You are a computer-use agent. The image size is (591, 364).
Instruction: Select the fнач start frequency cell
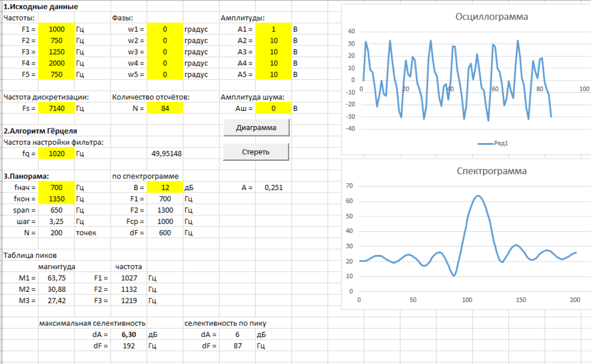coord(57,188)
